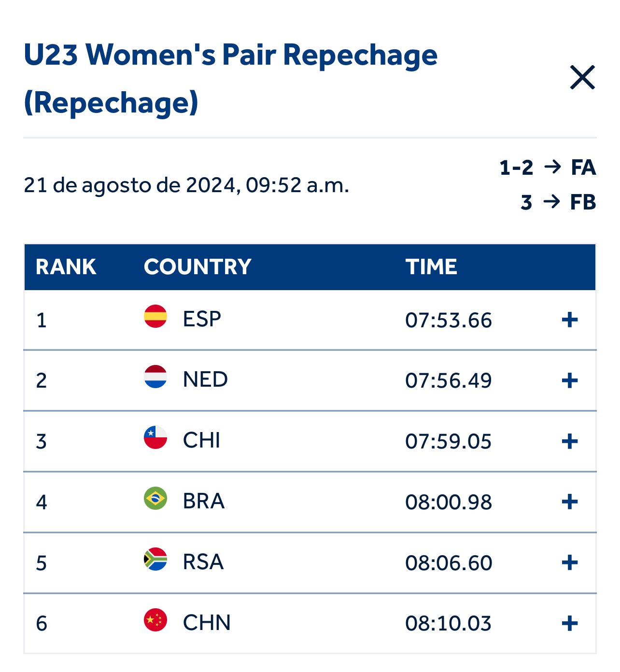The width and height of the screenshot is (620, 672).
Task: Click the 1-2 to FA progression label
Action: 548,168
